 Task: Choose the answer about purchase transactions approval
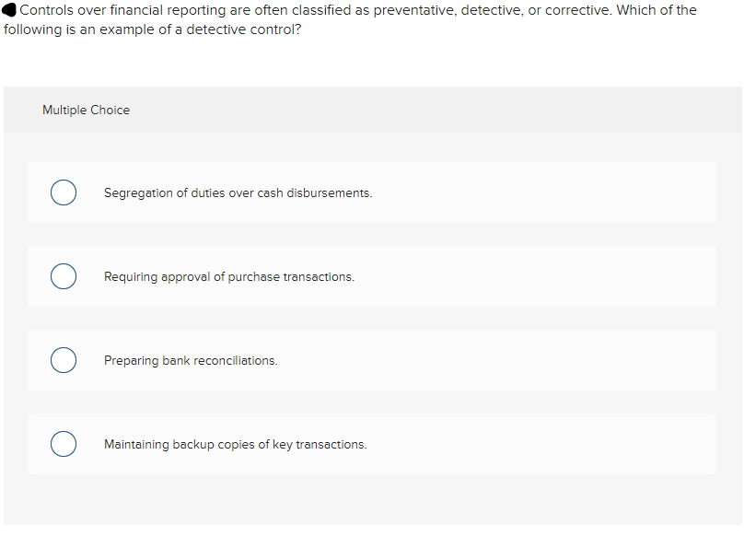[x=230, y=276]
